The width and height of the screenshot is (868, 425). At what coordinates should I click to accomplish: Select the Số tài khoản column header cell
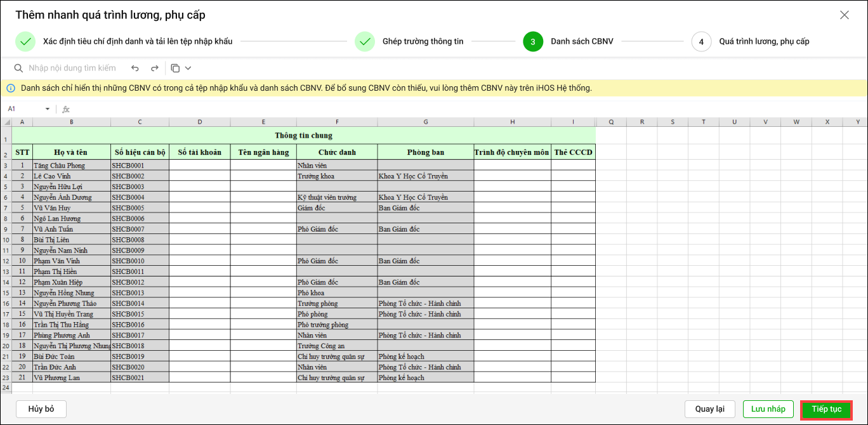[199, 152]
